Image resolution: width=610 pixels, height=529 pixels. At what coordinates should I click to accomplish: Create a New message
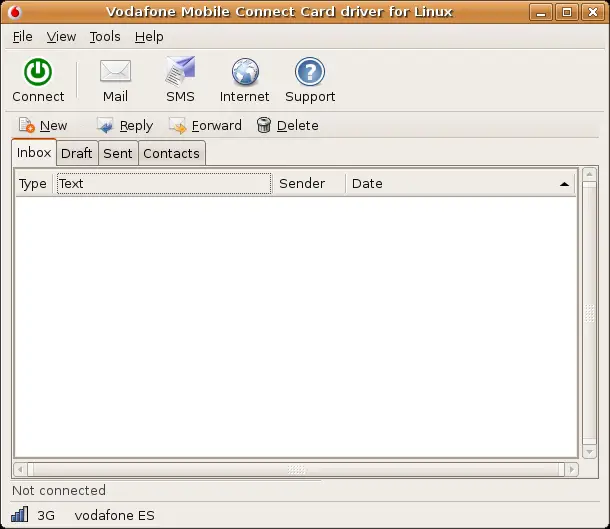(43, 126)
